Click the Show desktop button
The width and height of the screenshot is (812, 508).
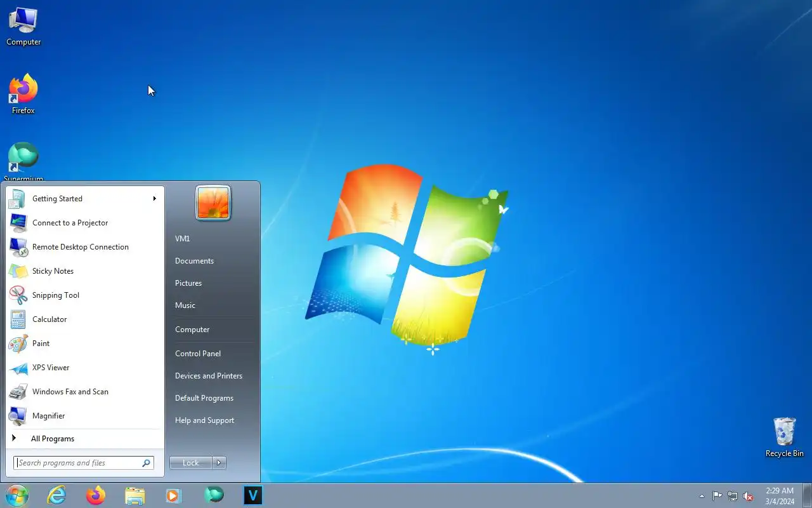[807, 495]
